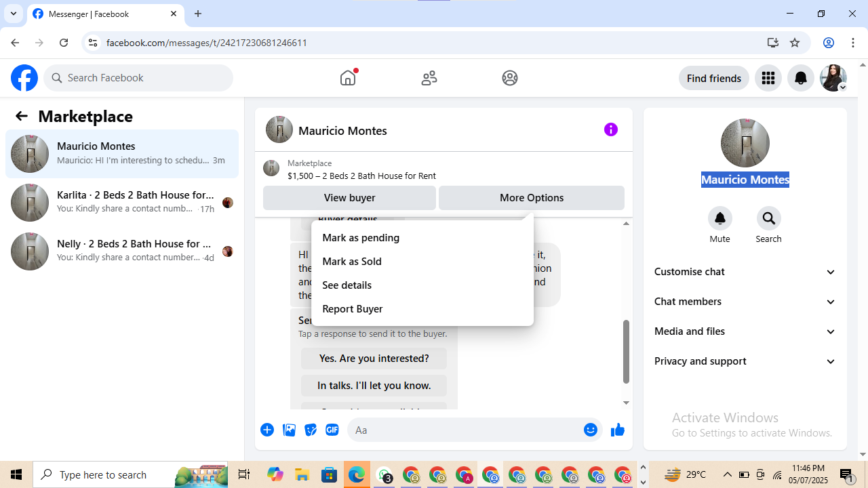Click the Find friends button
868x488 pixels.
pos(714,78)
